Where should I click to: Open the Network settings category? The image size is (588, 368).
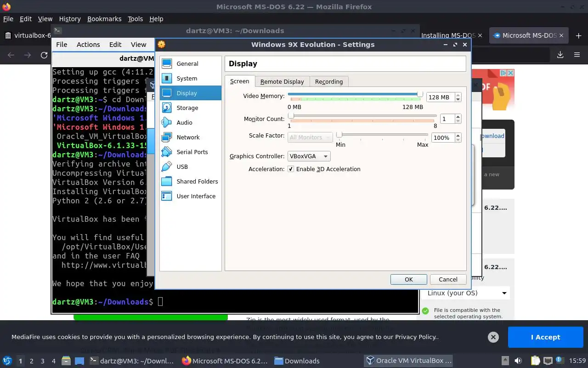tap(190, 137)
